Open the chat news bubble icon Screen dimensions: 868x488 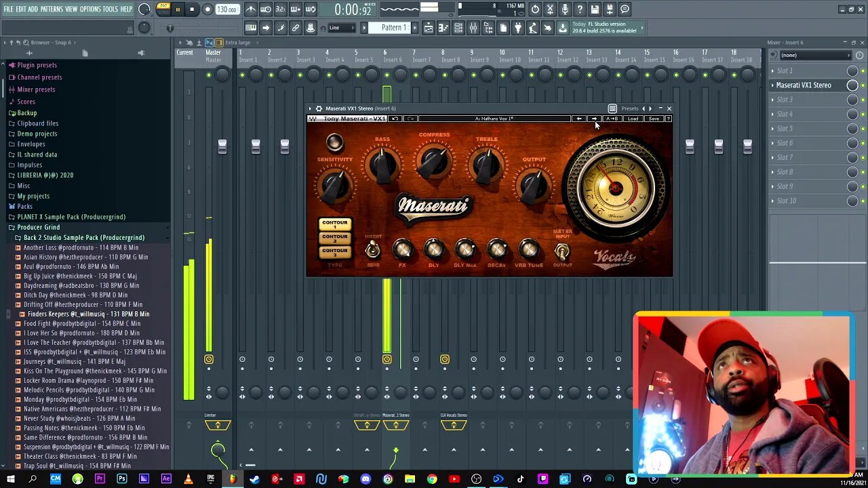(625, 9)
